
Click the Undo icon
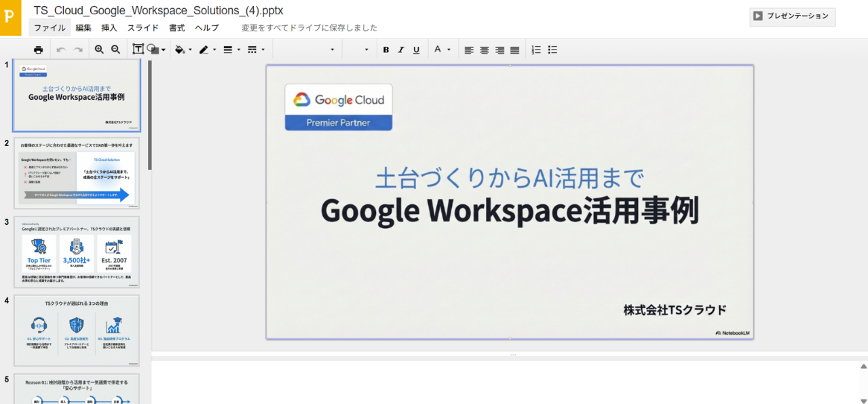point(60,49)
